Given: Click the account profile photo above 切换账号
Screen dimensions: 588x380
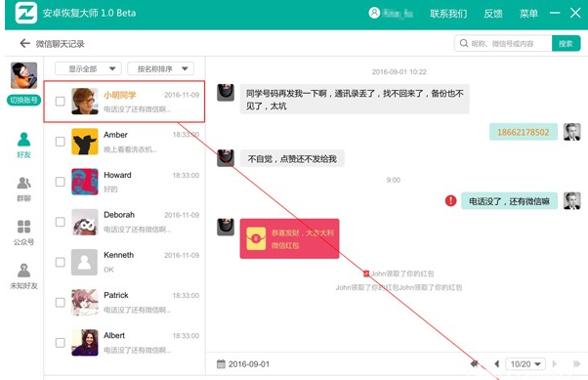Looking at the screenshot, I should click(23, 75).
